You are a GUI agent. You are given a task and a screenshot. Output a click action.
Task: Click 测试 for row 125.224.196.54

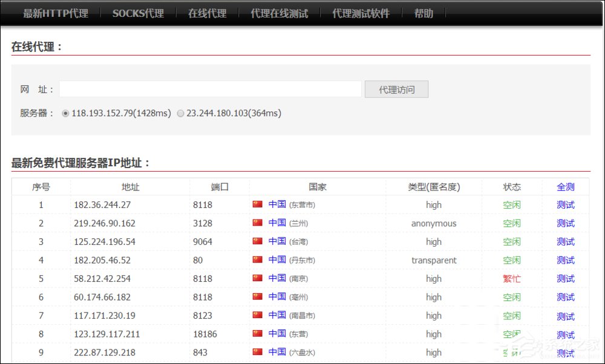click(x=566, y=242)
